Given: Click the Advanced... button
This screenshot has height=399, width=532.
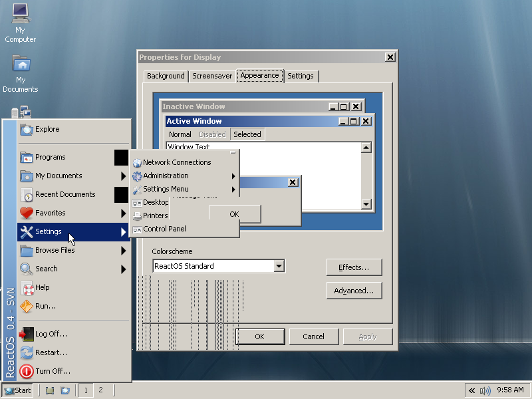Looking at the screenshot, I should click(354, 291).
